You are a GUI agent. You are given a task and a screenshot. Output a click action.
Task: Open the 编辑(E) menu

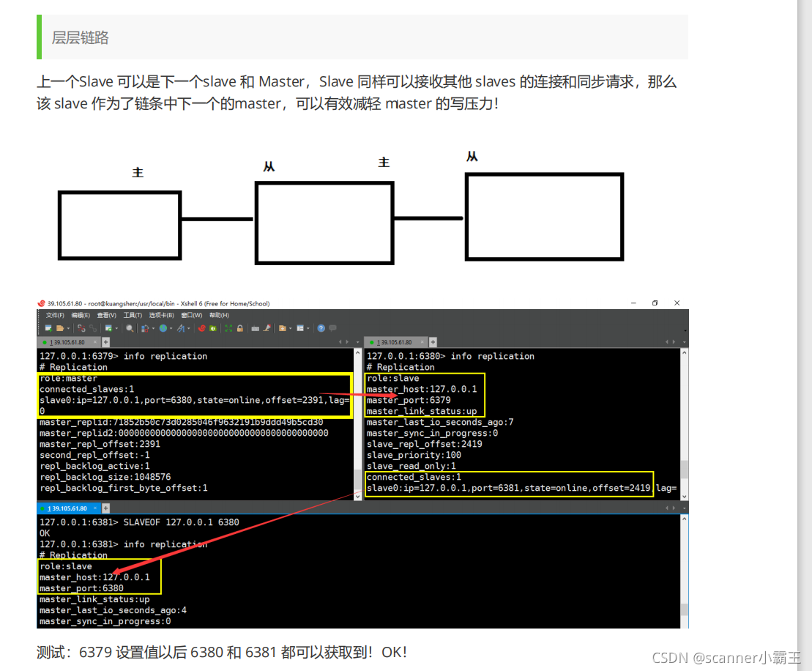click(81, 315)
